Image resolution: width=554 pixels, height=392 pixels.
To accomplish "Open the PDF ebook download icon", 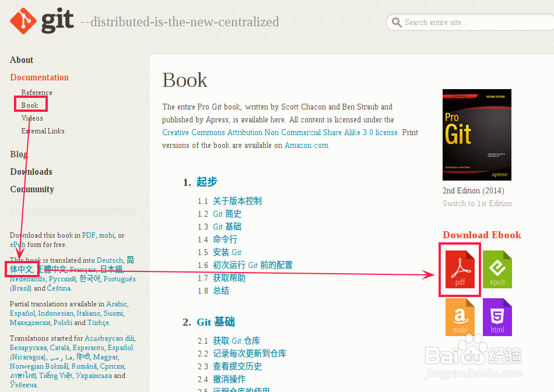I will point(459,270).
